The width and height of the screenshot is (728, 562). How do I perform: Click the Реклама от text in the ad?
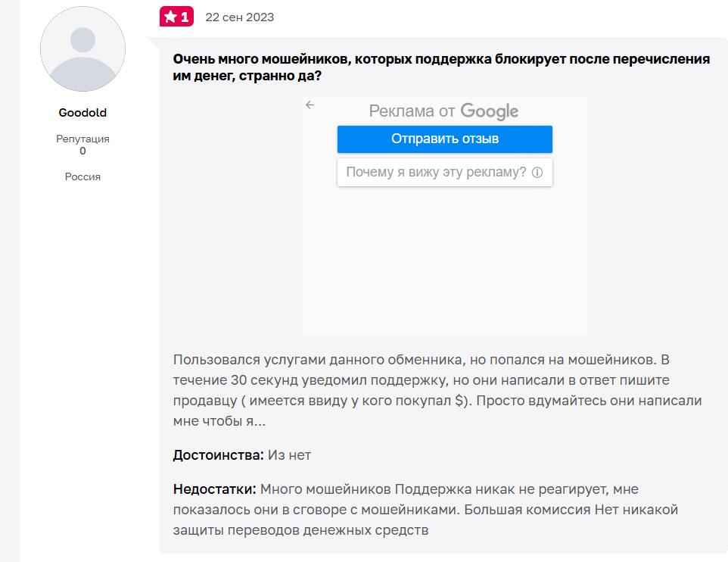[412, 111]
